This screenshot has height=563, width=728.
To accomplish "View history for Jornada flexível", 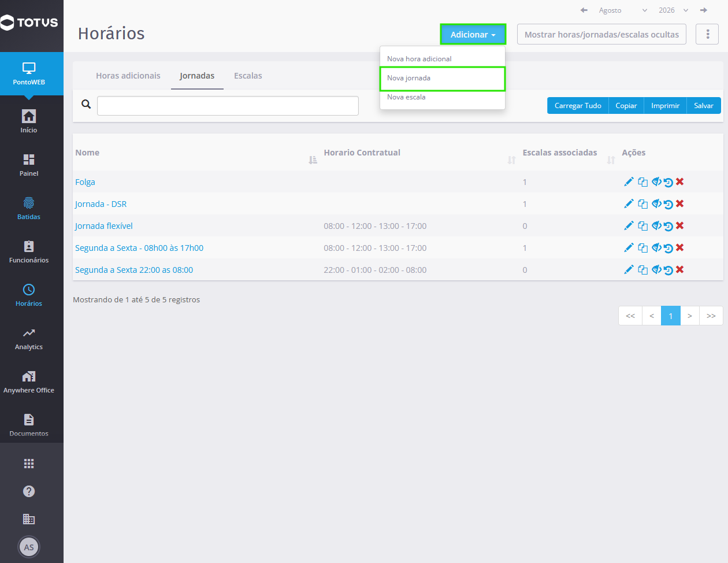I will tap(668, 226).
